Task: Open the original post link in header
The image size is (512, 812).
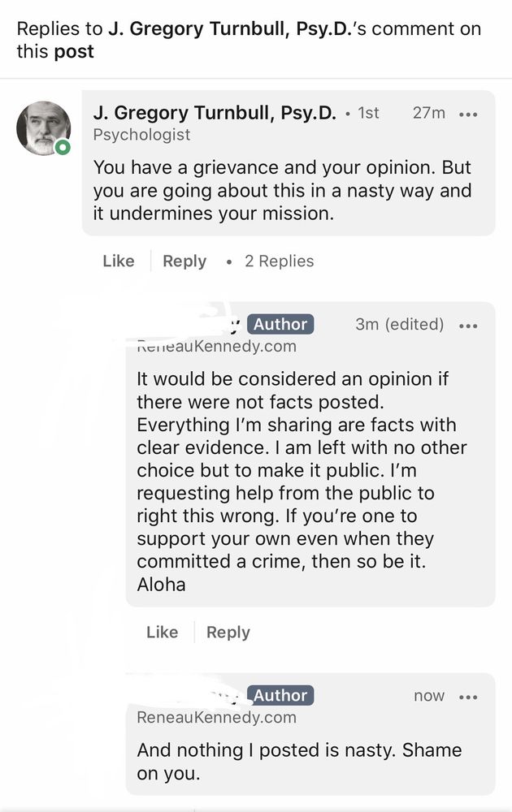Action: coord(75,52)
